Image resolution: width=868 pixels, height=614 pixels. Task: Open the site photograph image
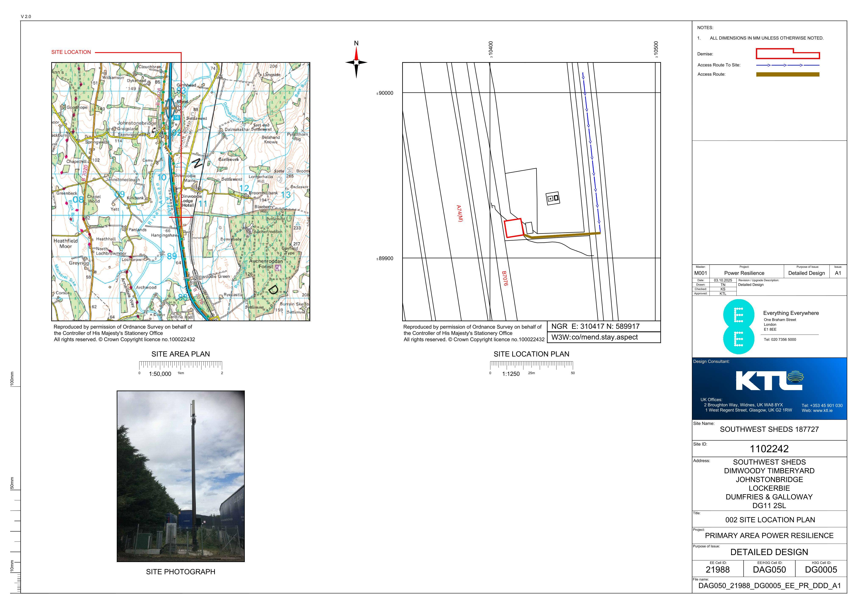click(x=181, y=476)
